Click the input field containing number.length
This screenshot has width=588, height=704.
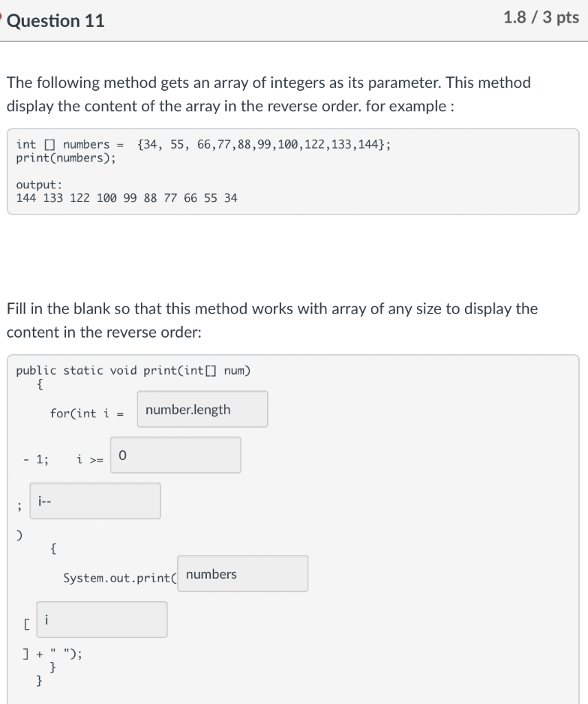tap(202, 409)
